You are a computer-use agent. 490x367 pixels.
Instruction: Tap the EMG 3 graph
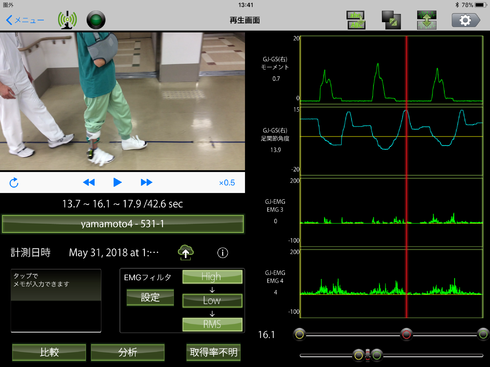tap(392, 212)
